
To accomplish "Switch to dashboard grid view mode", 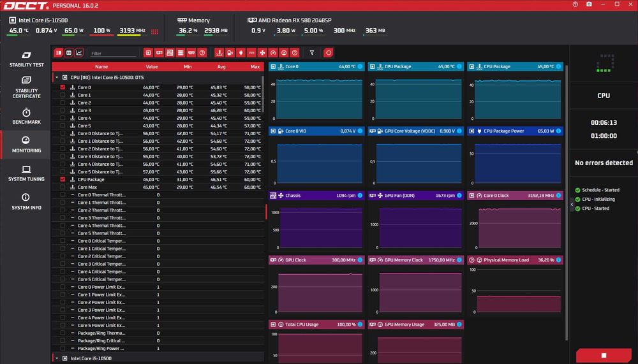I will pos(69,53).
